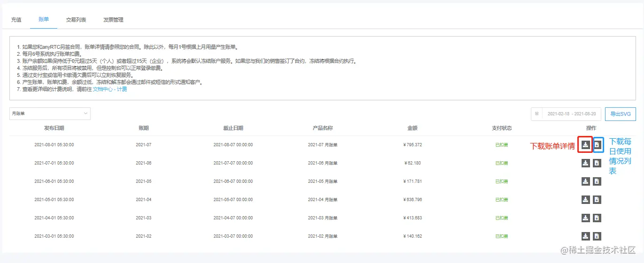Click the calendar icon in date range field
This screenshot has width=644, height=263.
[x=537, y=114]
